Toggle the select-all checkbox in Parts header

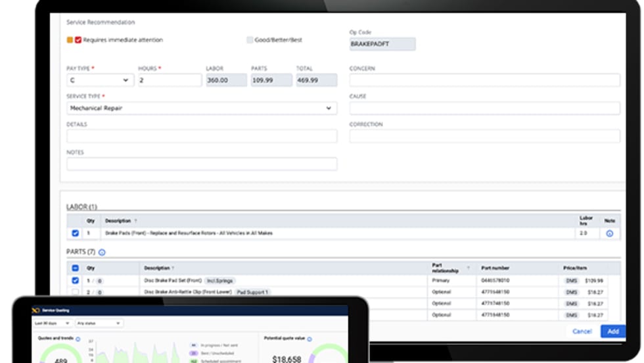pos(75,268)
